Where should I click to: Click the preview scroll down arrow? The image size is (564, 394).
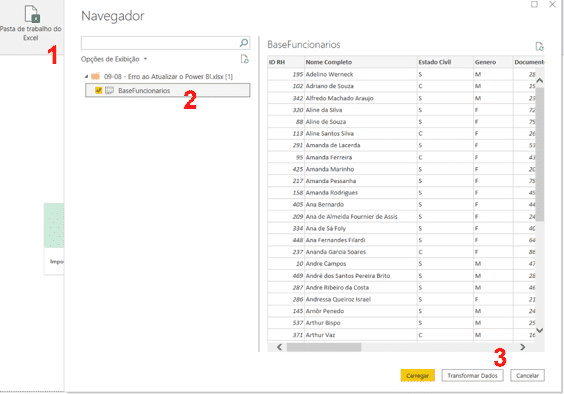click(x=540, y=330)
